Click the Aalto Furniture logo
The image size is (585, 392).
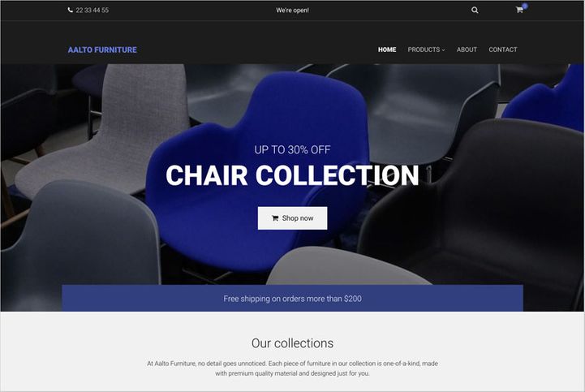point(102,50)
